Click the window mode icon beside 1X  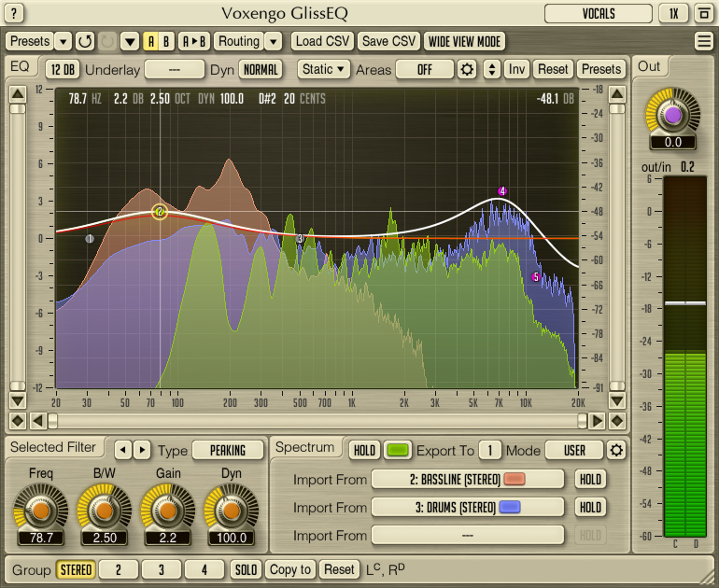[x=704, y=13]
